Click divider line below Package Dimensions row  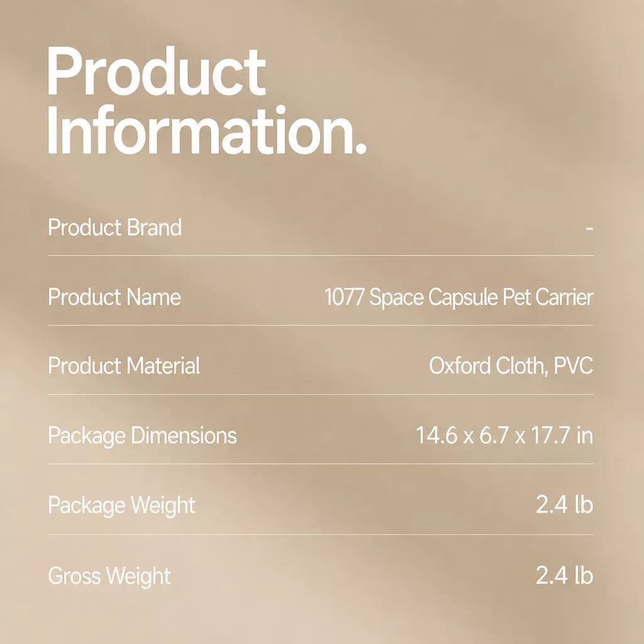(x=321, y=464)
